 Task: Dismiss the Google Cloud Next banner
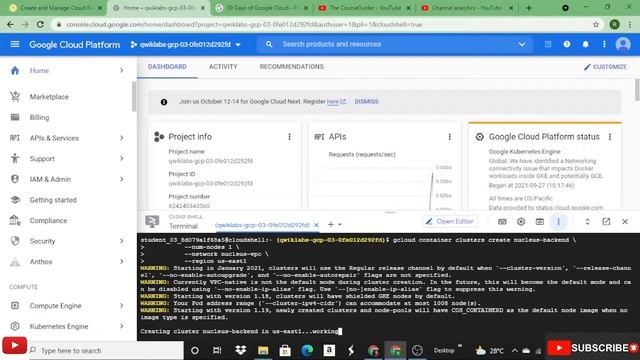(366, 101)
